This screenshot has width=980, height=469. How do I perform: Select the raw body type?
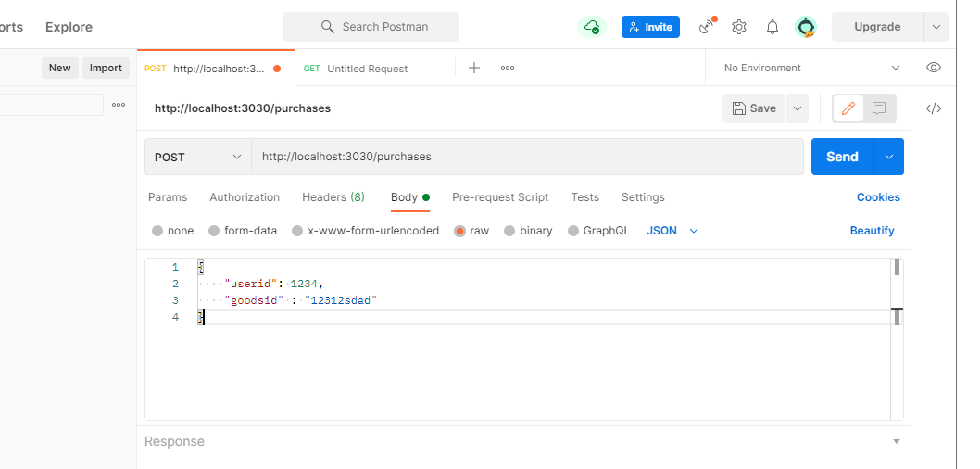pyautogui.click(x=460, y=231)
